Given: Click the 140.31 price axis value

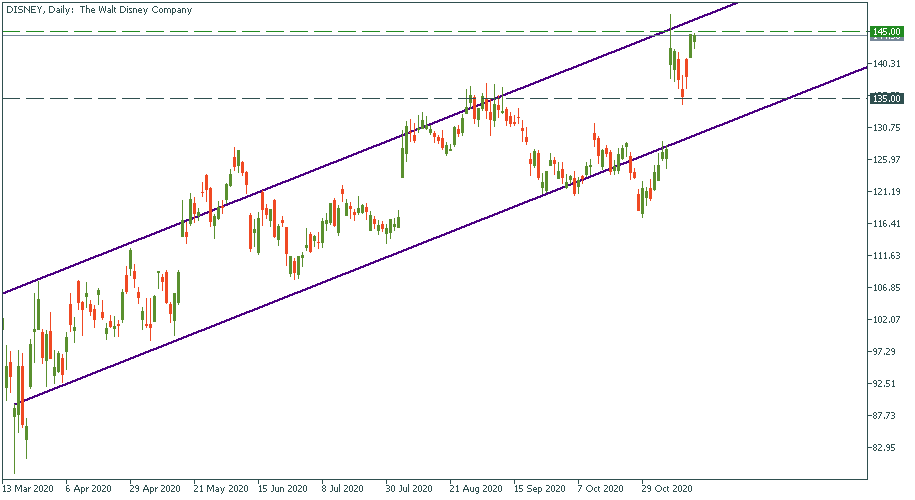Looking at the screenshot, I should [x=886, y=64].
